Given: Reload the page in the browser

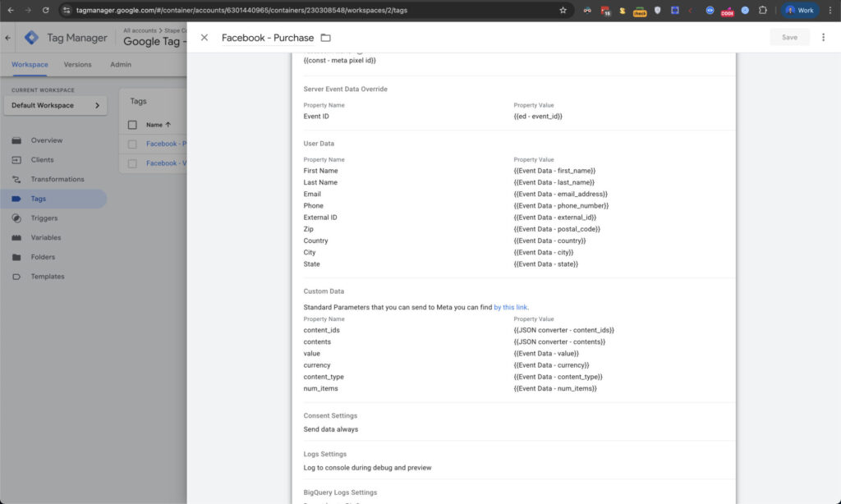Looking at the screenshot, I should coord(45,11).
